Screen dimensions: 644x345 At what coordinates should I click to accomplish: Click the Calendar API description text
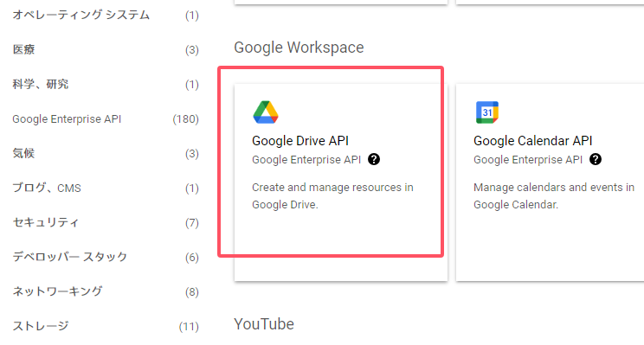(554, 195)
